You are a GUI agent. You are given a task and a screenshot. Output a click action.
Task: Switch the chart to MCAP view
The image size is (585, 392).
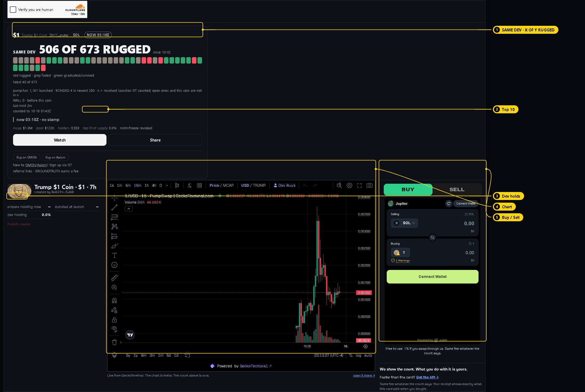point(228,185)
